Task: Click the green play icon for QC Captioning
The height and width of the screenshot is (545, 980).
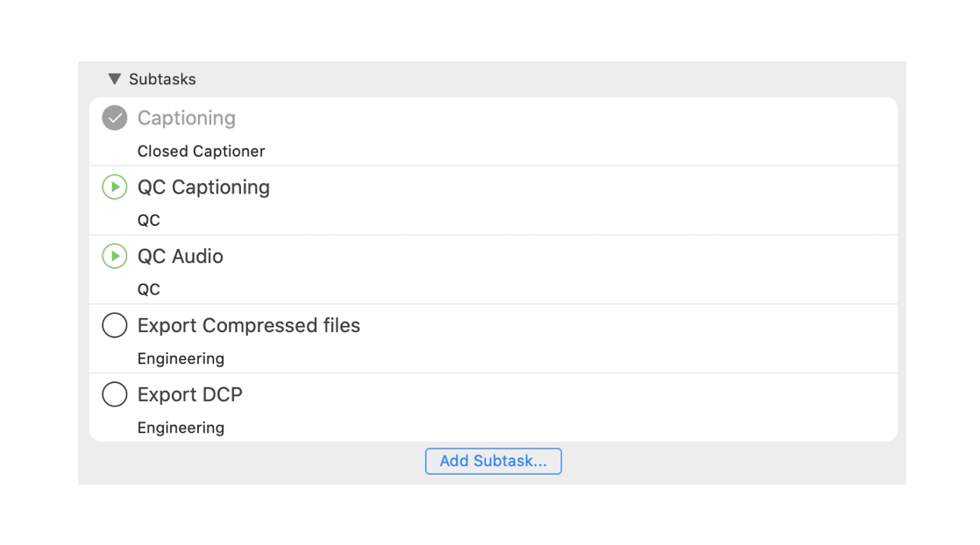Action: pos(114,187)
